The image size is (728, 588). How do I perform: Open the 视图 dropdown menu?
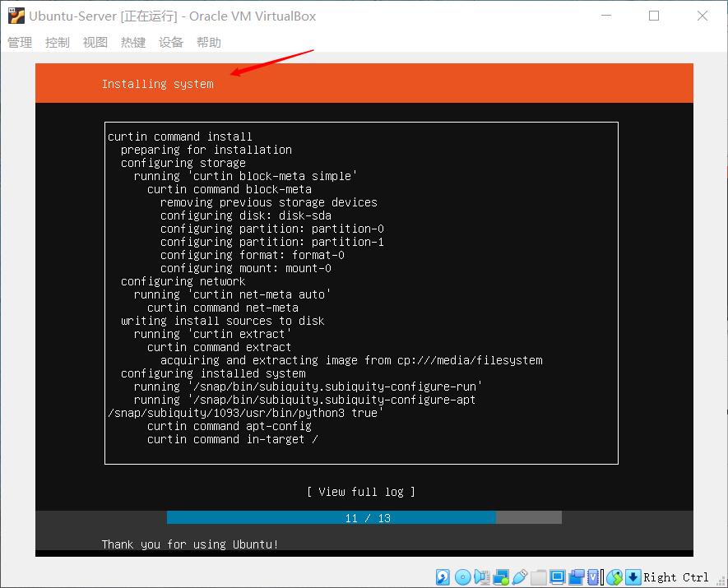tap(94, 42)
